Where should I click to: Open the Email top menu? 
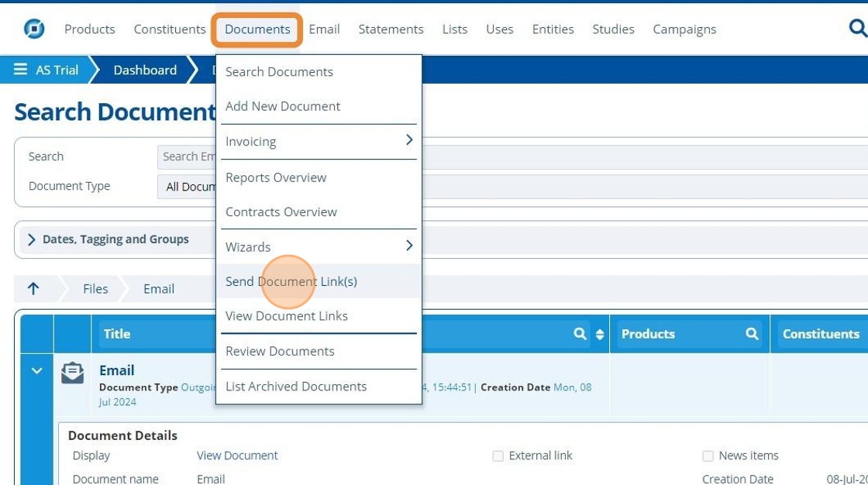pyautogui.click(x=325, y=29)
